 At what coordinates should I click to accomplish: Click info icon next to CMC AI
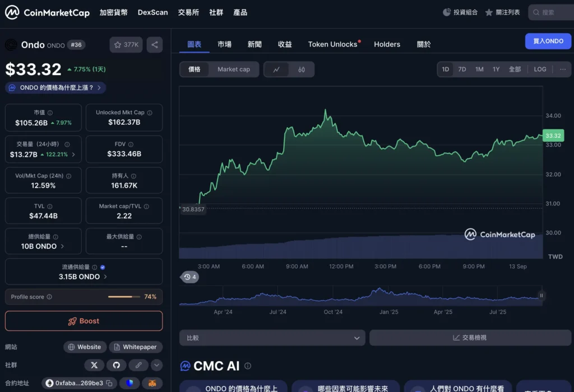point(248,366)
